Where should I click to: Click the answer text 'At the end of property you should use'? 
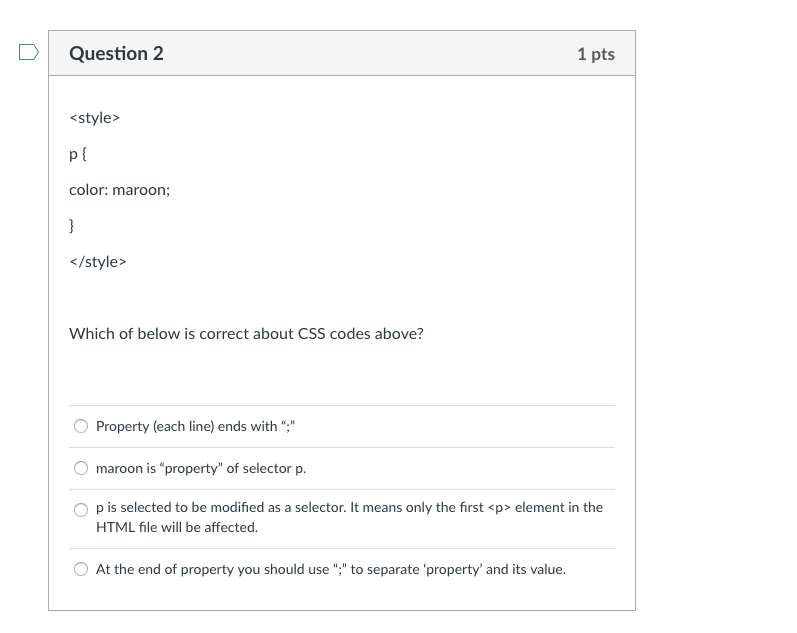coord(330,569)
